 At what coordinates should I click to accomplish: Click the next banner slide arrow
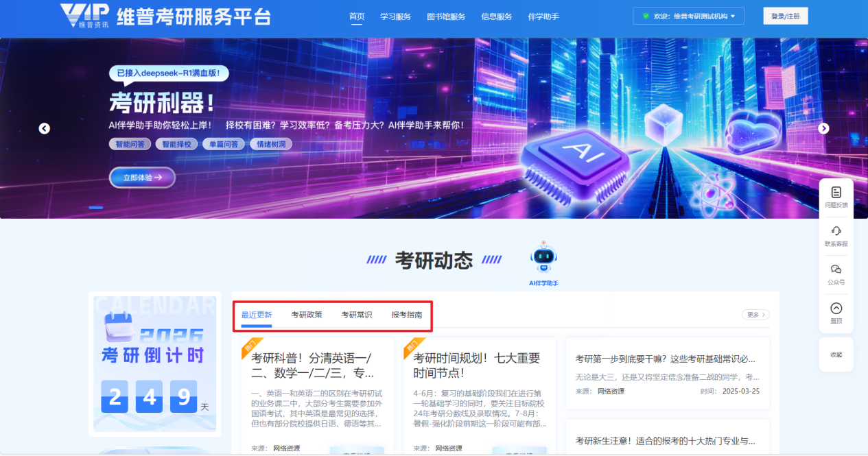[823, 128]
